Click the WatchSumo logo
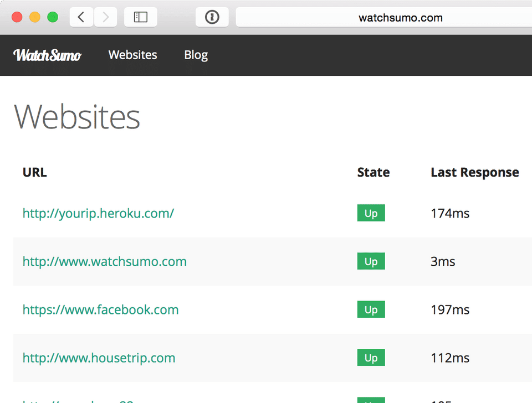 point(47,55)
